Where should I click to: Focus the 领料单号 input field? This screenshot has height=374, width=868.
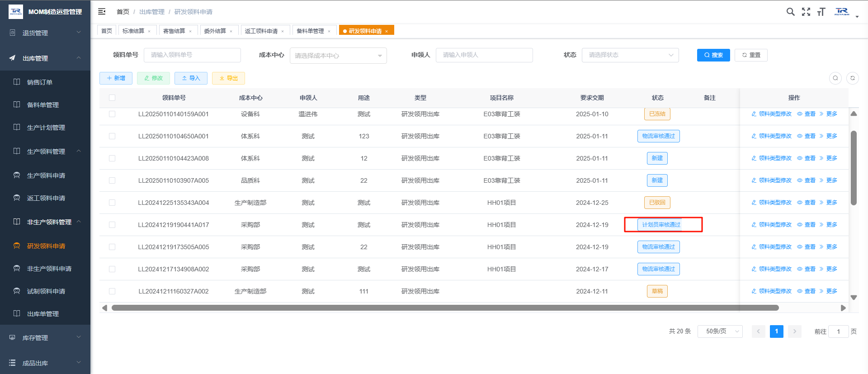click(192, 55)
